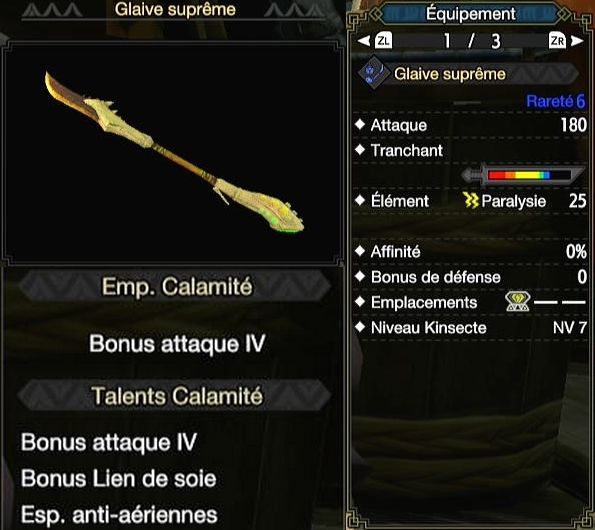Open the Équipement panel header
The width and height of the screenshot is (595, 530).
click(x=470, y=14)
